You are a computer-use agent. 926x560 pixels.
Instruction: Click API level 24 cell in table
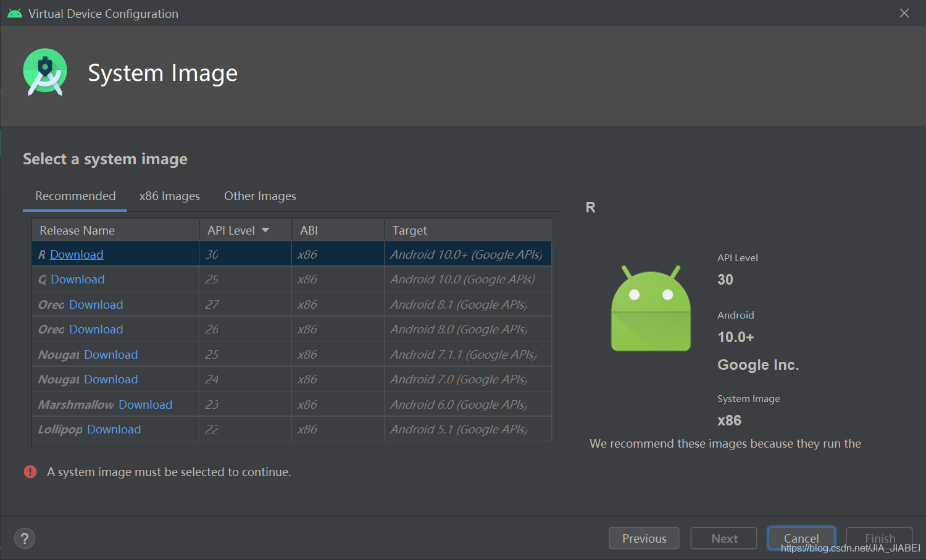[245, 379]
